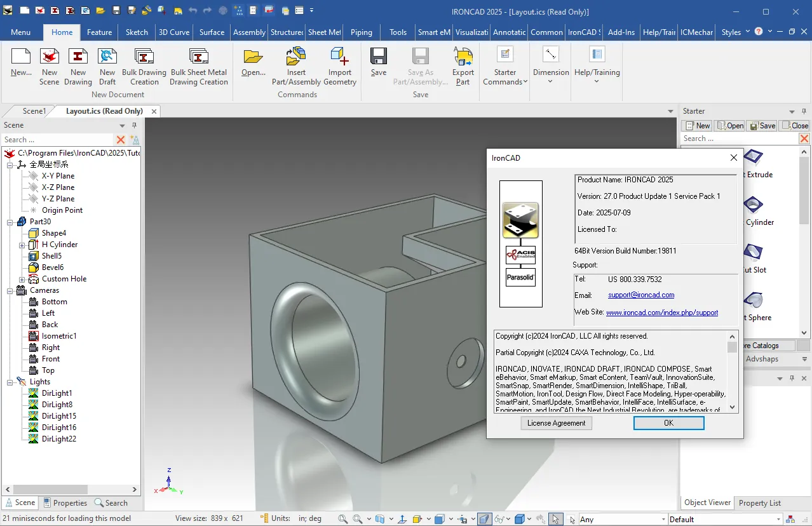Screen dimensions: 812x526
Task: Click the Scene search input field
Action: 57,140
